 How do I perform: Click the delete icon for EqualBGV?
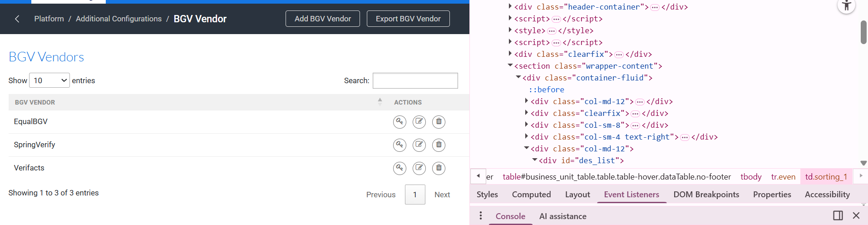pos(439,121)
